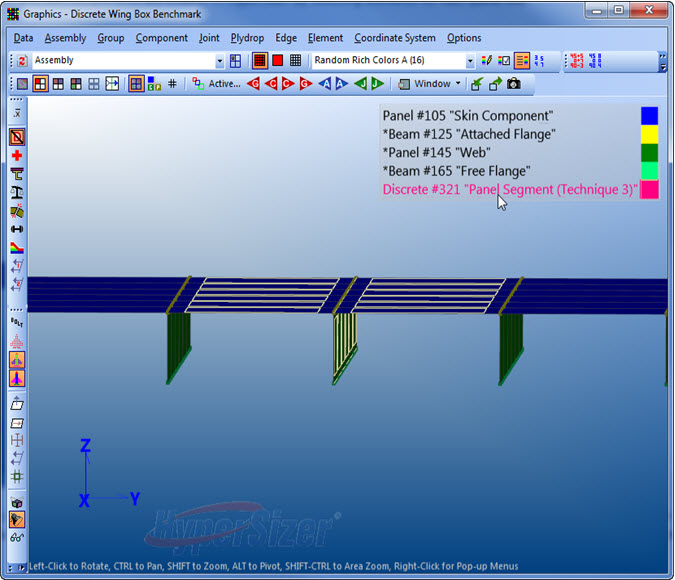Click the rainbow pencil color edit icon
Viewport: 675px width, 580px height.
pos(486,60)
